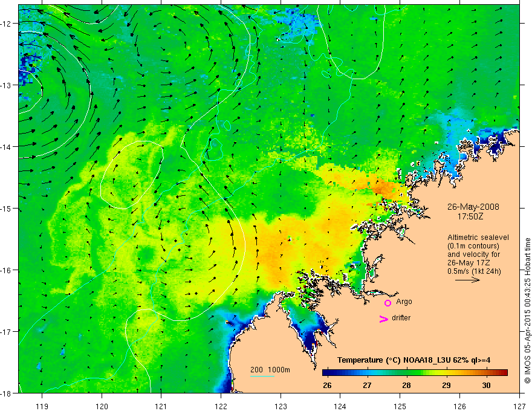The image size is (532, 411).
Task: Click the 'drifter' legend label
Action: 401,318
